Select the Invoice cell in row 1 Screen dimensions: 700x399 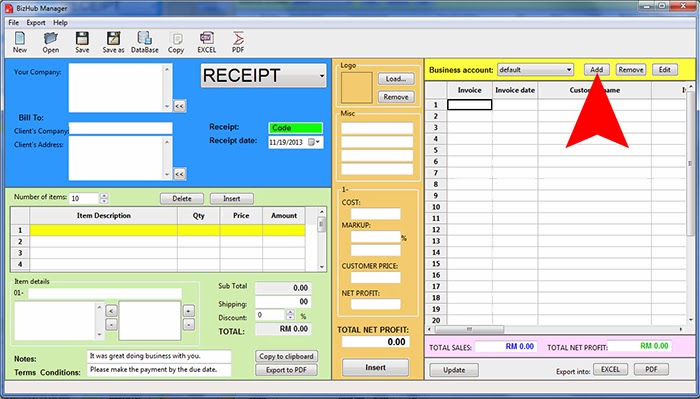(470, 104)
